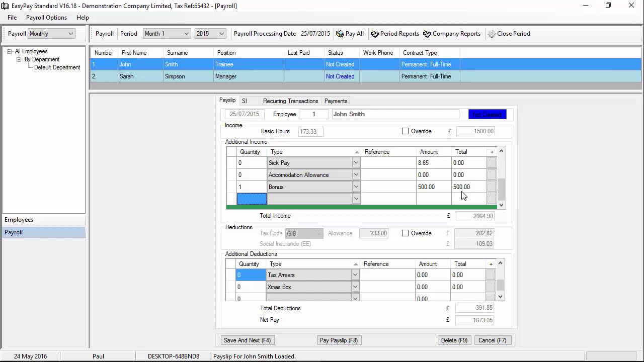This screenshot has width=644, height=362.
Task: Toggle the Deductions Override checkbox
Action: coord(405,233)
